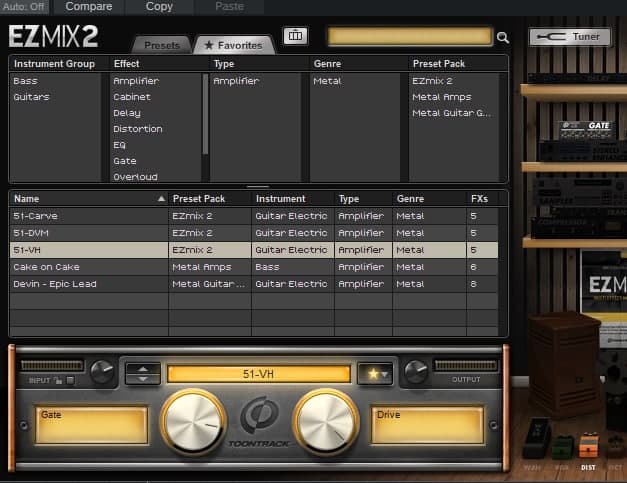
Task: Click the EZmix 2 logo
Action: [x=53, y=36]
